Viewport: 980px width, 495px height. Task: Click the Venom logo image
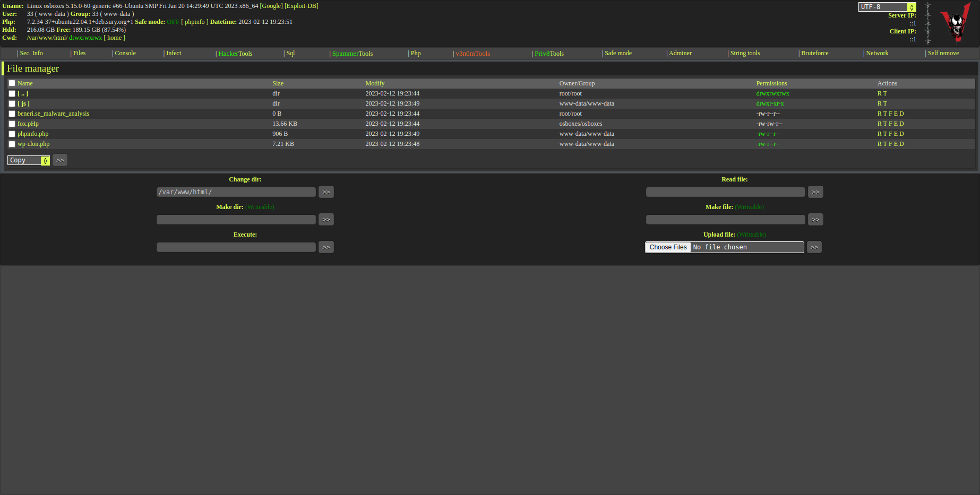tap(956, 23)
